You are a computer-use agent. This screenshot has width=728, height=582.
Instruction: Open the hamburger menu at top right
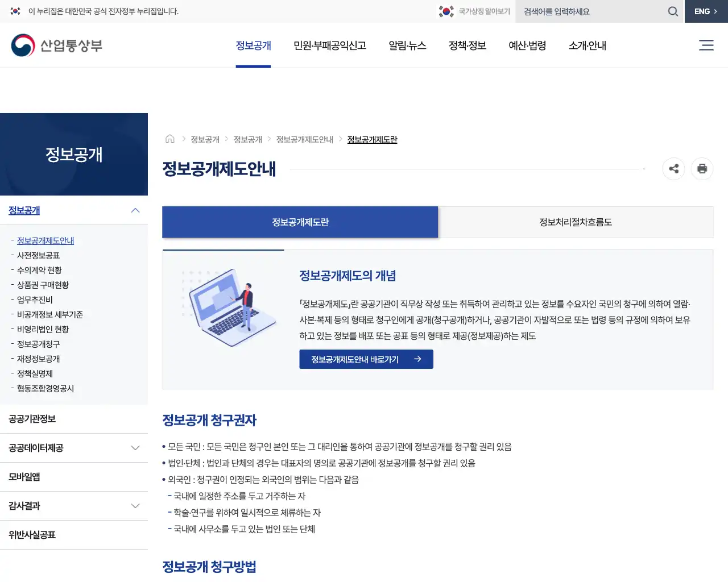point(706,45)
